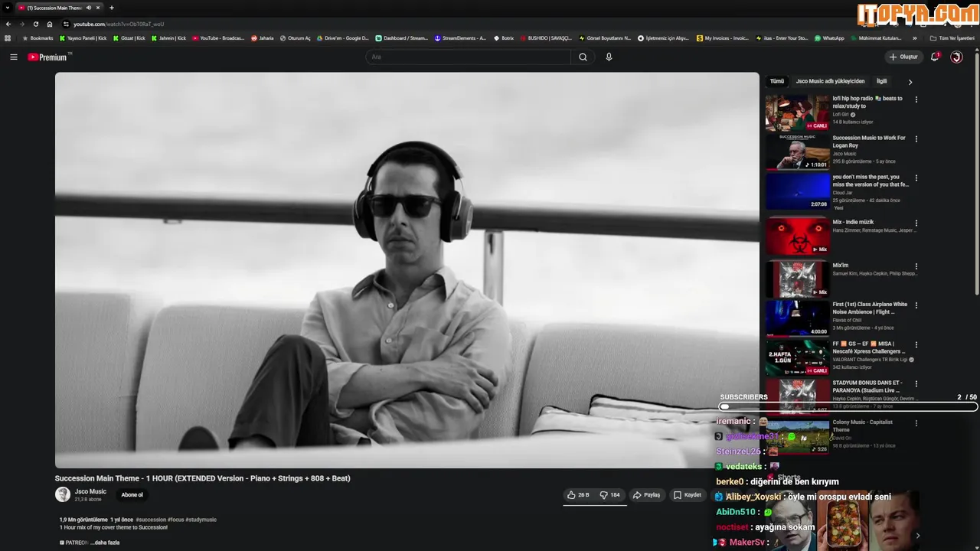
Task: Open the Yayıncı Paneli | Kick bookmark
Action: click(x=83, y=37)
